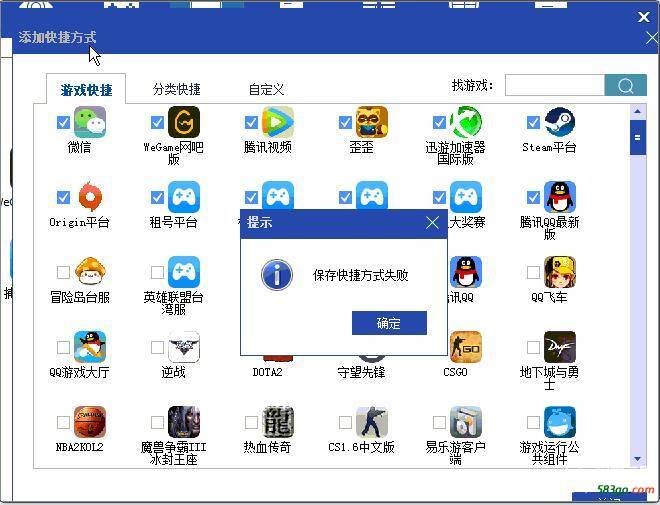Check the 热血传奇 checkbox
660x505 pixels.
251,422
